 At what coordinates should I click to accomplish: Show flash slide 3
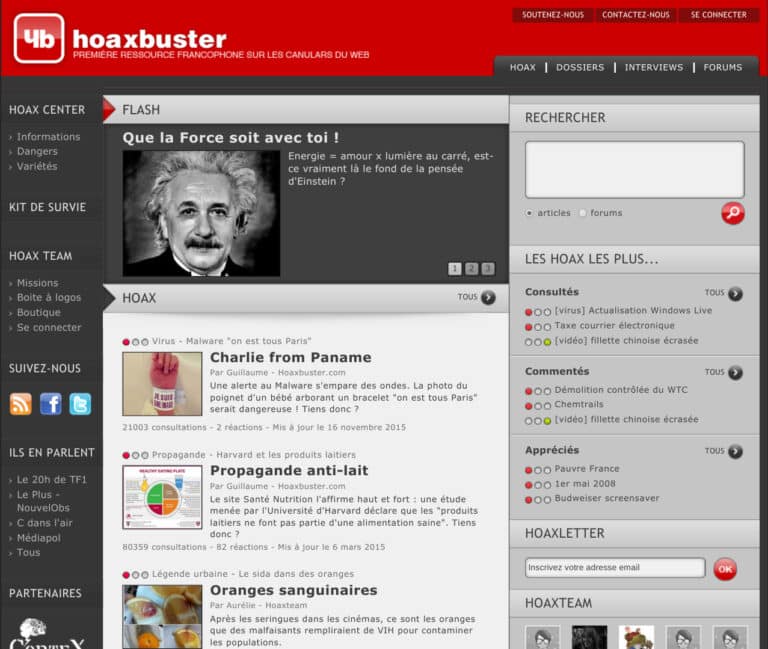coord(488,268)
